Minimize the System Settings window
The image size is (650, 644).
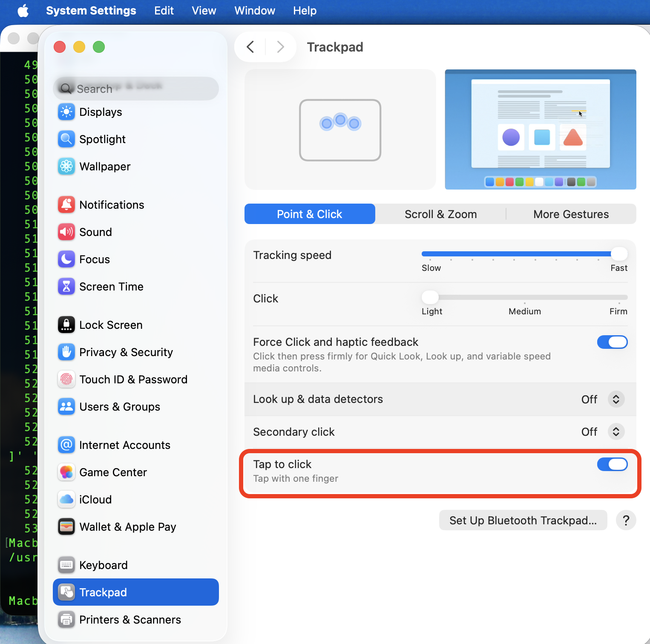pos(79,47)
